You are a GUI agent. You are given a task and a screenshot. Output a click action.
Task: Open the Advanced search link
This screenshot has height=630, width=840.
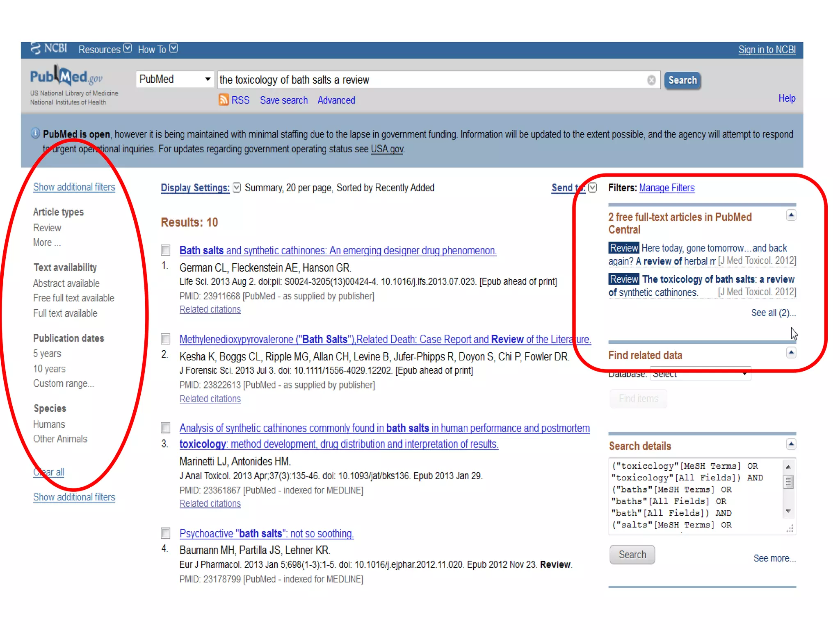[336, 100]
